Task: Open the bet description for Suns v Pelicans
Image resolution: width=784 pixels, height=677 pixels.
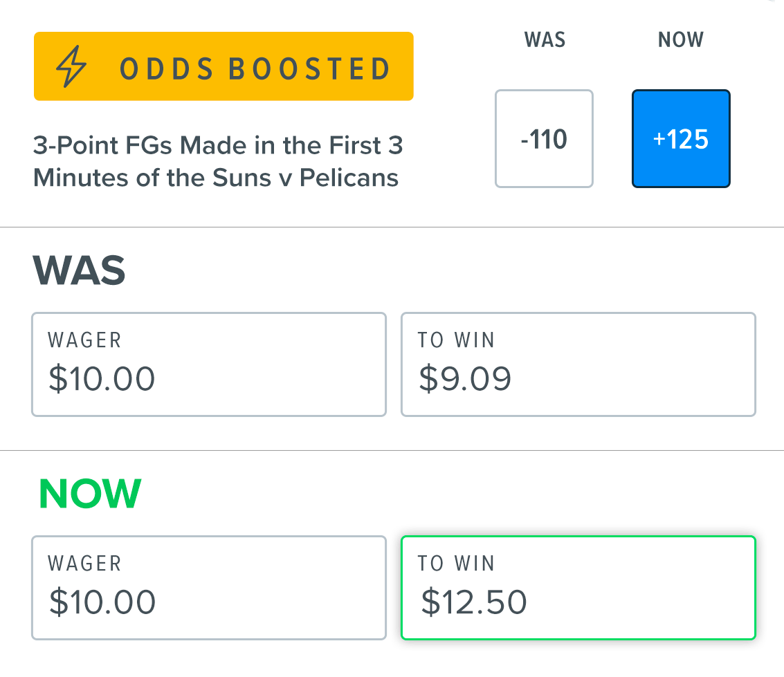Action: pyautogui.click(x=217, y=161)
